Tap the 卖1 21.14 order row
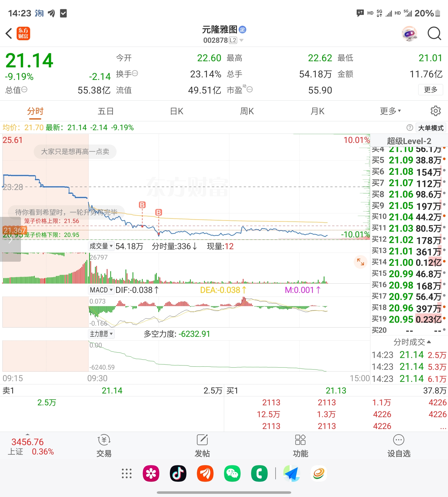The width and height of the screenshot is (448, 497). (x=112, y=390)
